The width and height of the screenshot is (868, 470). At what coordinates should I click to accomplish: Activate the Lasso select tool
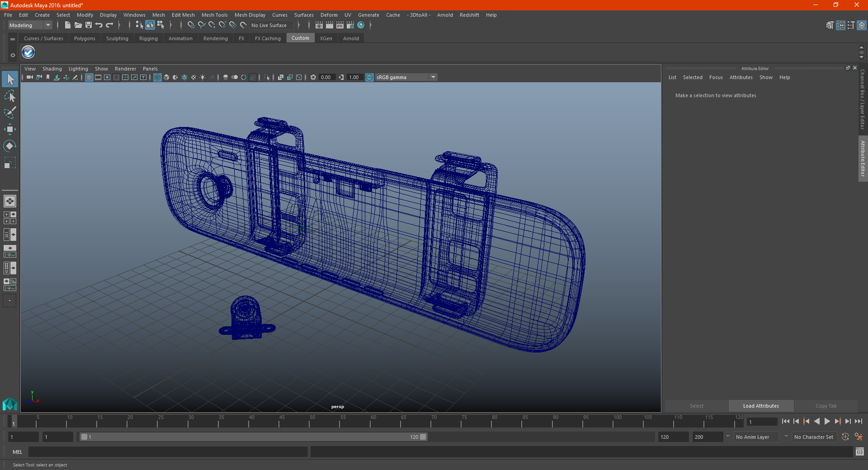[x=10, y=96]
